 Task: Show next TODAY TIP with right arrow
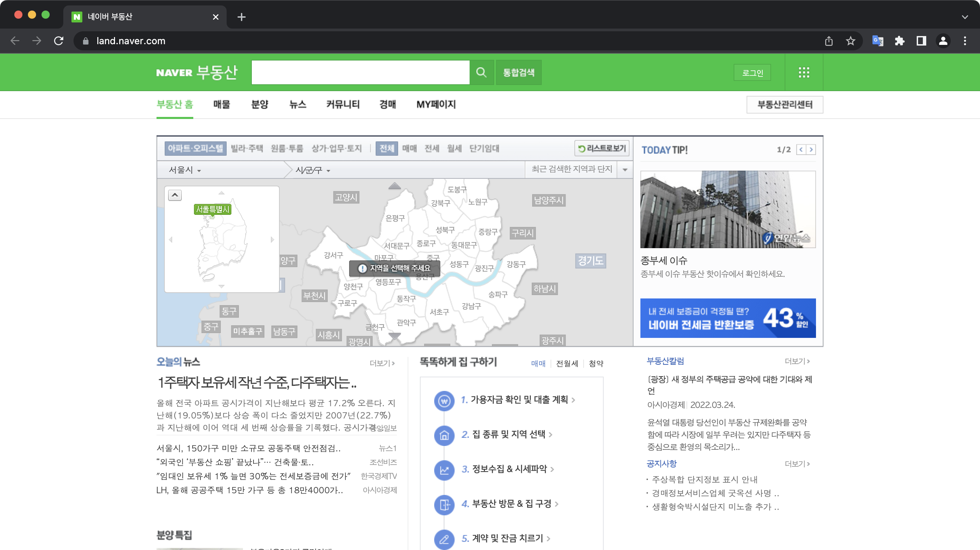tap(812, 149)
